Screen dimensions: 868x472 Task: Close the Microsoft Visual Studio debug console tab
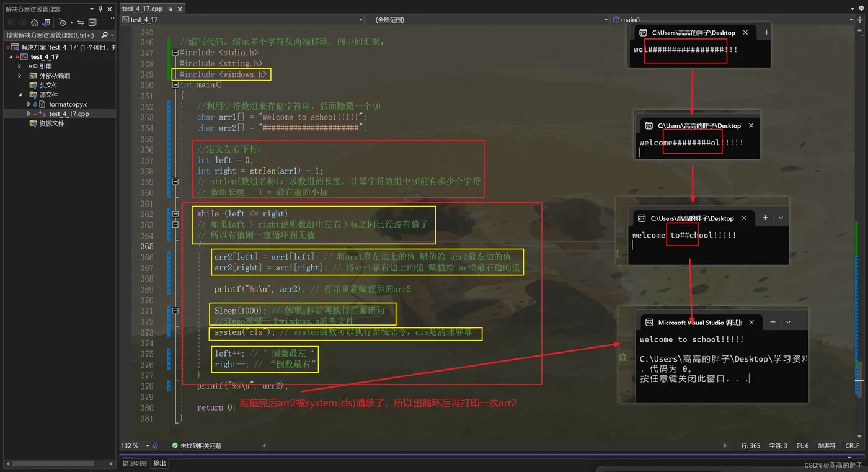(x=751, y=322)
